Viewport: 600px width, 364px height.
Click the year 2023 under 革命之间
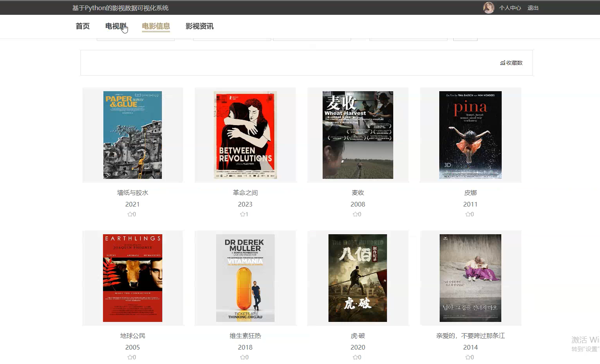click(x=245, y=204)
